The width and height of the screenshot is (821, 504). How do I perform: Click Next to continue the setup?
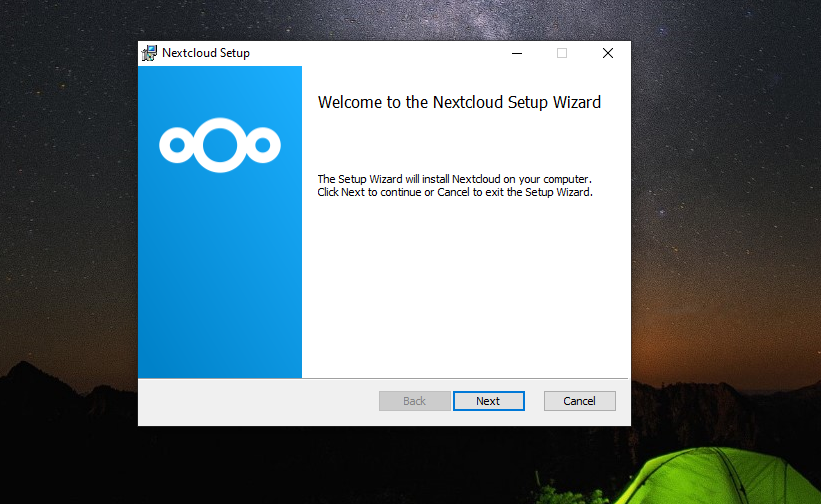pyautogui.click(x=488, y=401)
